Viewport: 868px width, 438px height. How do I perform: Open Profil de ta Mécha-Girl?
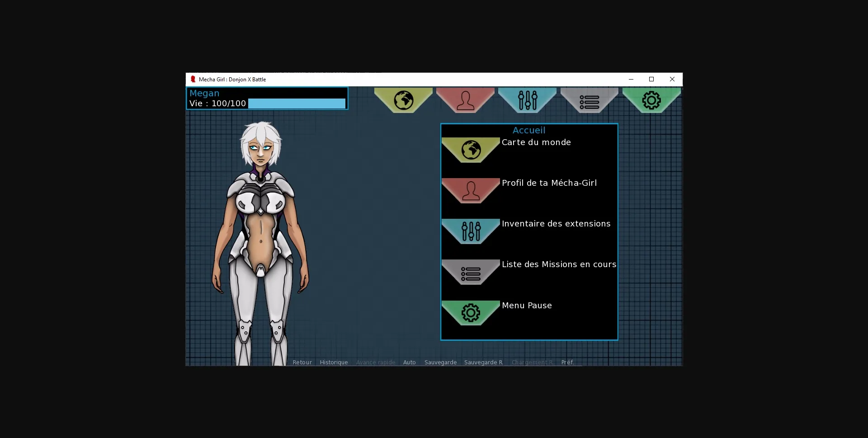pos(549,183)
